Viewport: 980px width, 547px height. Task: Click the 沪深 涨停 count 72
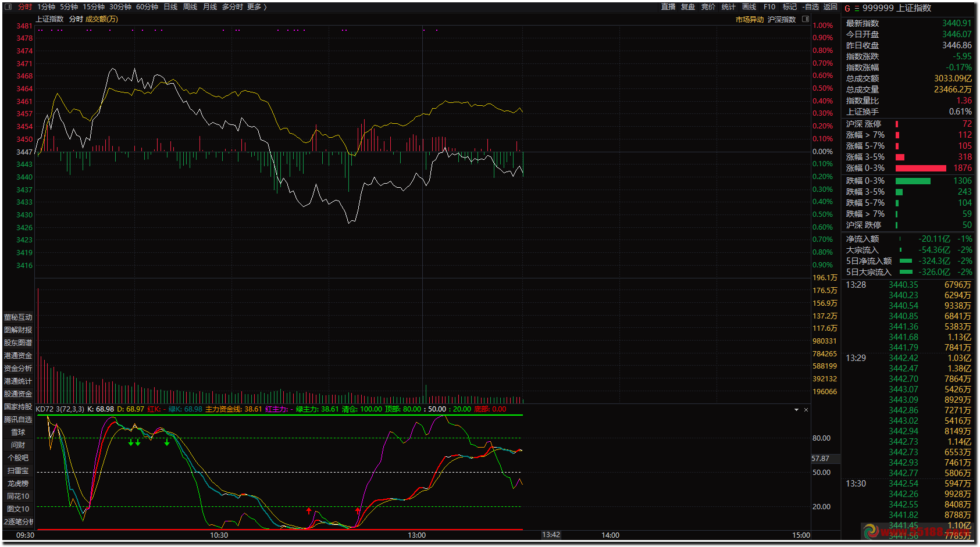[x=967, y=124]
